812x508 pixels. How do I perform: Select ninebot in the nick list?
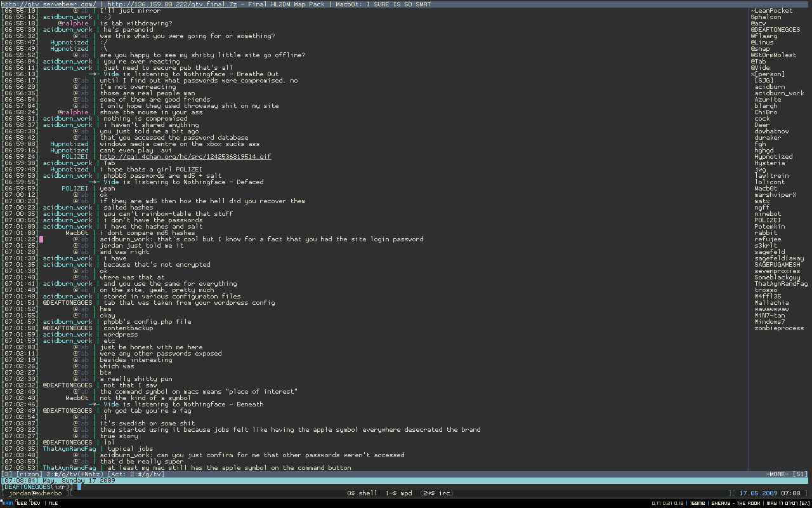tap(768, 214)
